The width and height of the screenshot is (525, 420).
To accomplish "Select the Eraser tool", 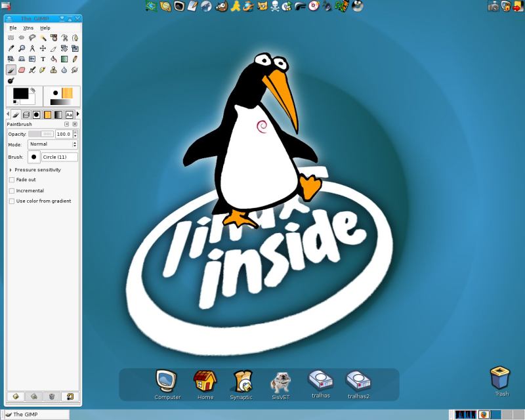I will [x=22, y=70].
